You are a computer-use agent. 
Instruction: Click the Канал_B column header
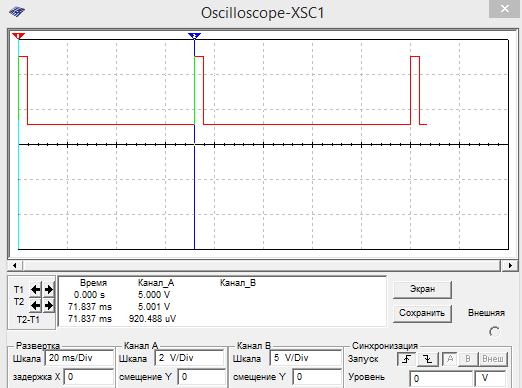coord(238,283)
